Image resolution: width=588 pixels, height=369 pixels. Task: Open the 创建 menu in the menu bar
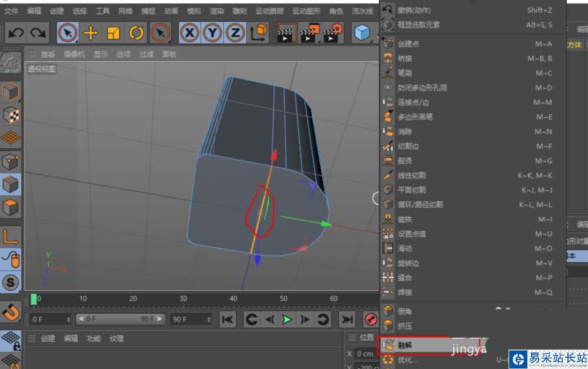click(57, 11)
